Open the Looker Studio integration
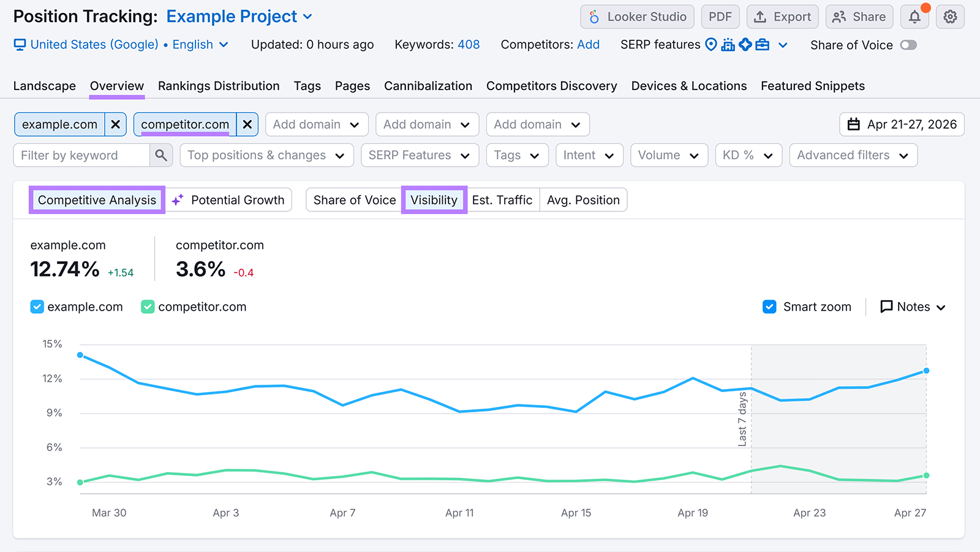The width and height of the screenshot is (980, 552). click(637, 17)
